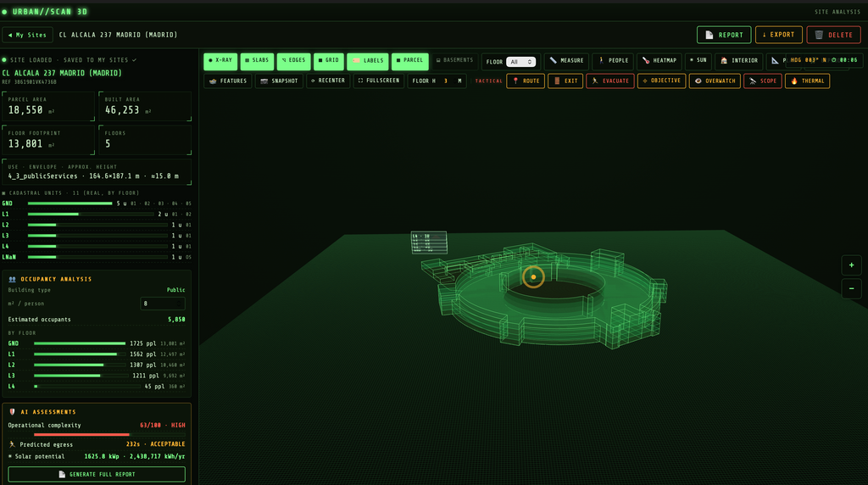Open the FEATURES tool
The height and width of the screenshot is (485, 868).
pos(228,81)
